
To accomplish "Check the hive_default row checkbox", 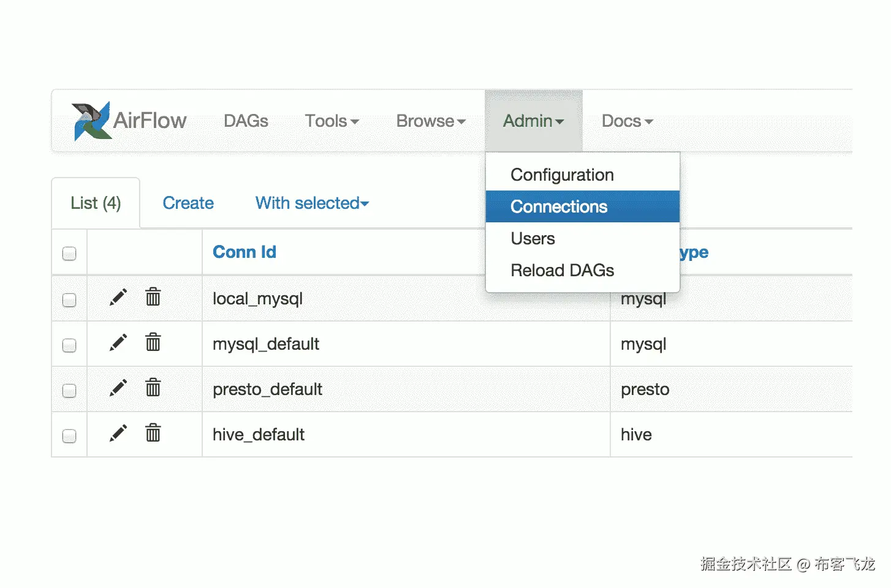I will tap(69, 436).
